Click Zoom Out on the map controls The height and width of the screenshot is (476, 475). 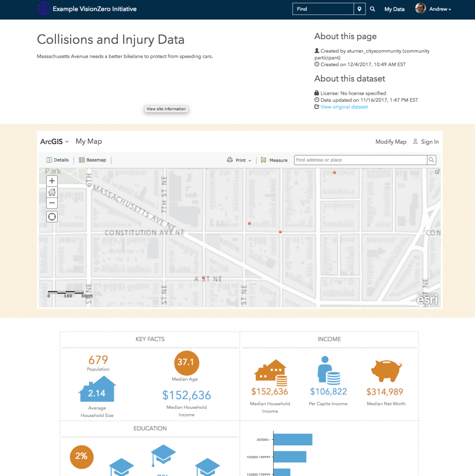pos(52,203)
